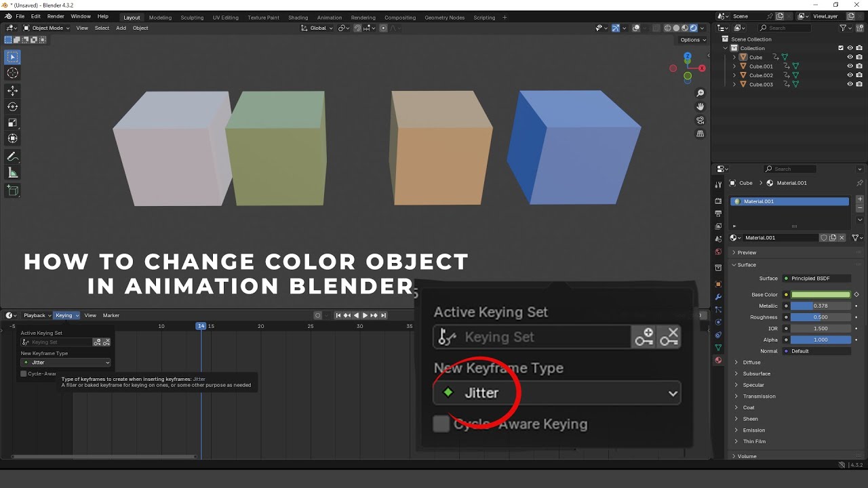The width and height of the screenshot is (868, 488).
Task: Select the Annotate tool
Action: [x=12, y=157]
